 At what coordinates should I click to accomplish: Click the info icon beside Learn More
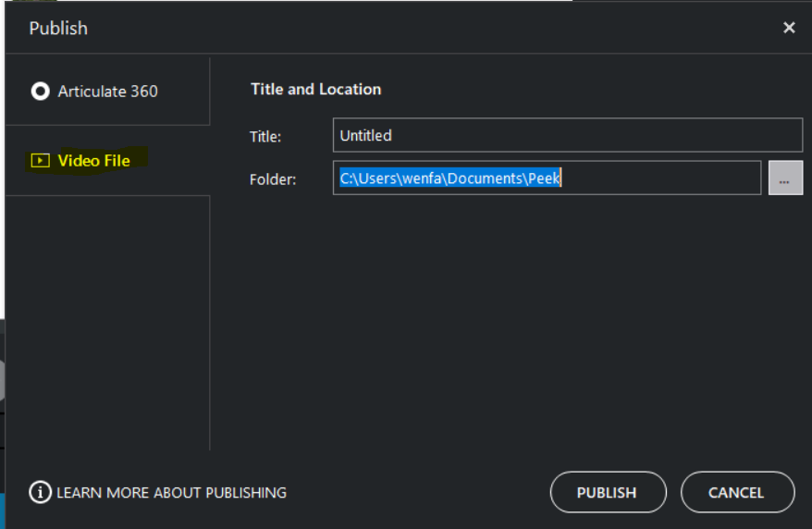[x=40, y=492]
